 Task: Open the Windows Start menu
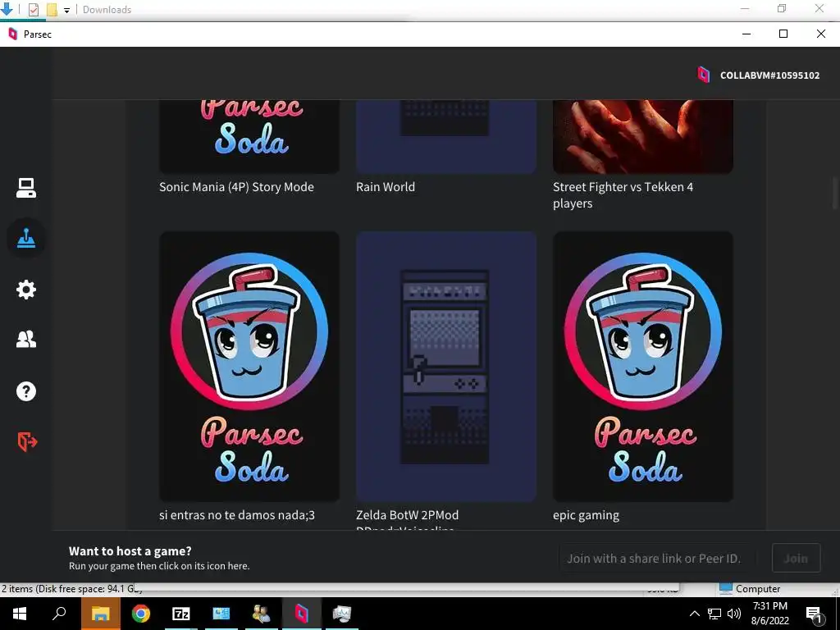[x=20, y=614]
